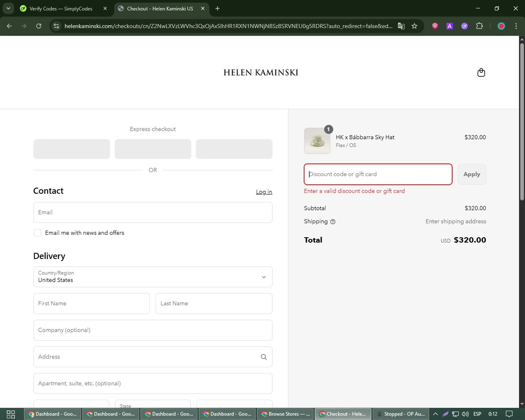The width and height of the screenshot is (525, 420).
Task: Click the browser forward arrow
Action: coord(24,26)
